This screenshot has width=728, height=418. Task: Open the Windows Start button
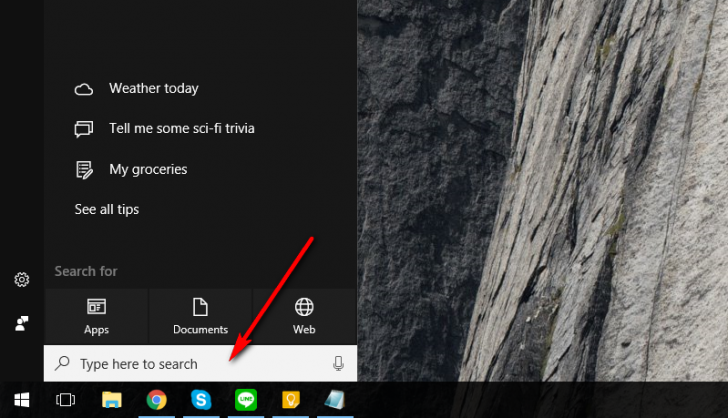coord(22,400)
